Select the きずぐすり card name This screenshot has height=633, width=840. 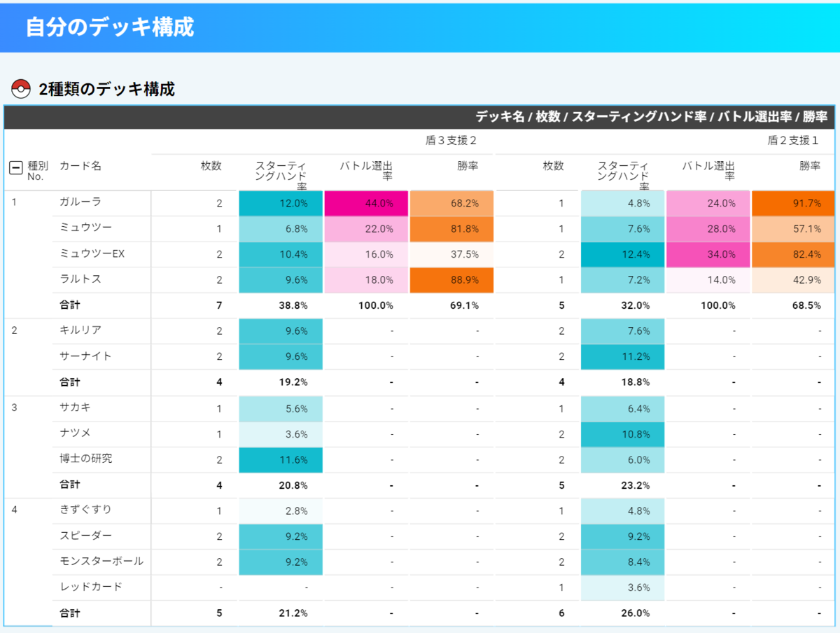click(85, 510)
